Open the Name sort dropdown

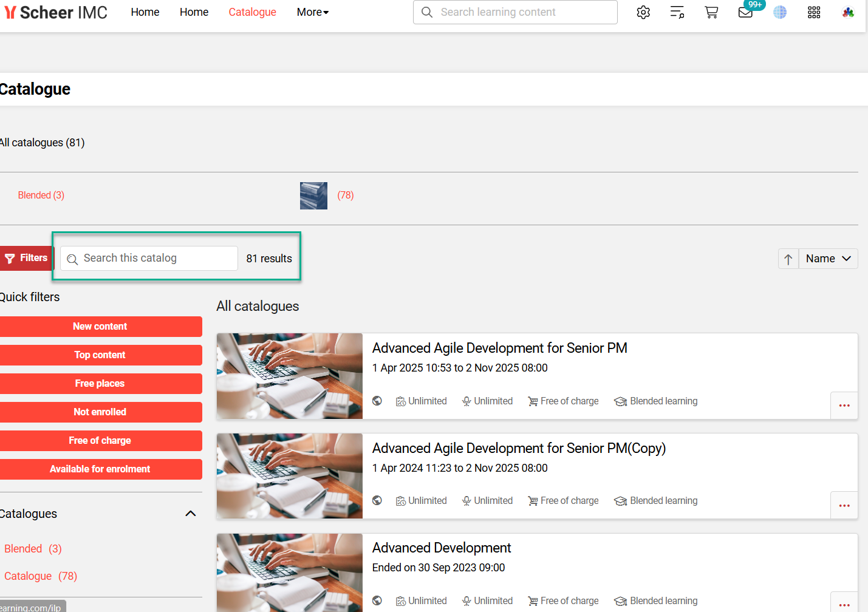point(828,259)
